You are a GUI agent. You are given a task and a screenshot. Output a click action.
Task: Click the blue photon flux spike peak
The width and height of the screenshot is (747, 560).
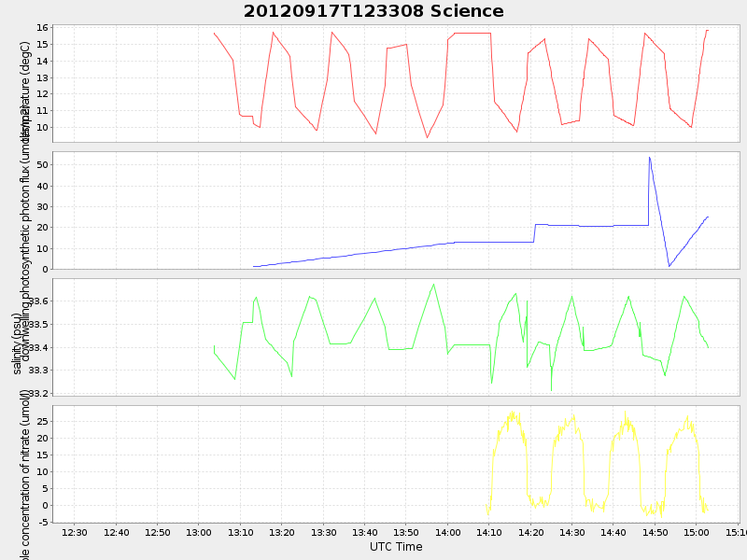(x=649, y=158)
